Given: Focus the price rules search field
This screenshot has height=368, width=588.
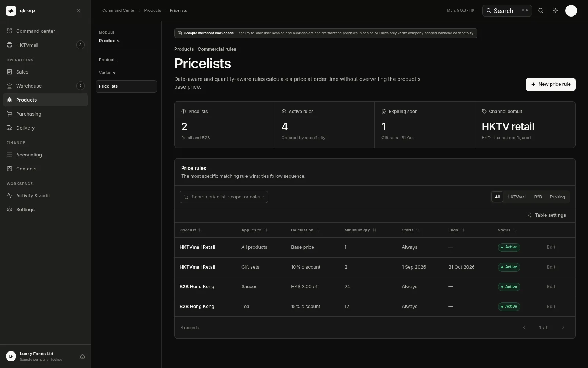Looking at the screenshot, I should pyautogui.click(x=224, y=197).
